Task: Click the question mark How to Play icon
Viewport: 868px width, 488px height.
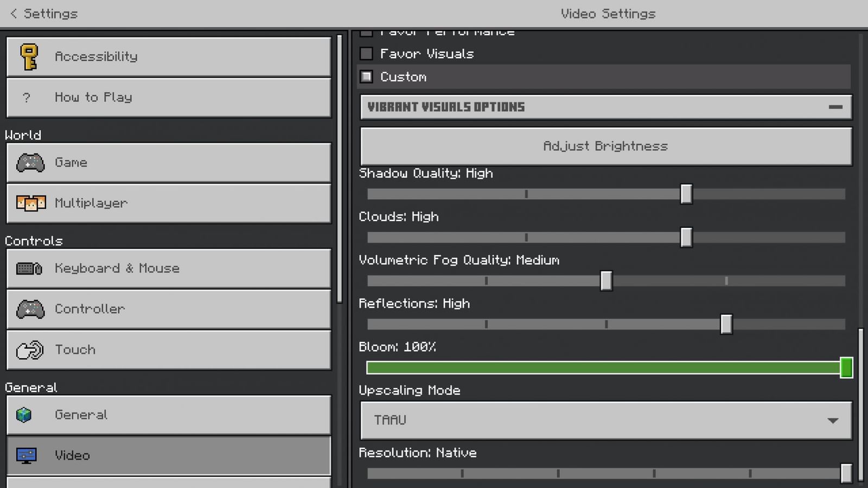Action: coord(26,98)
